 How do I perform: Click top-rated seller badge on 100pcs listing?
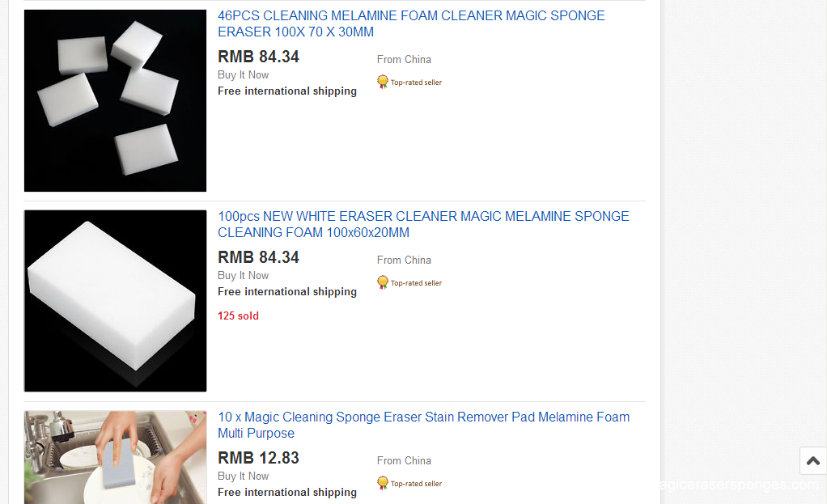point(383,282)
